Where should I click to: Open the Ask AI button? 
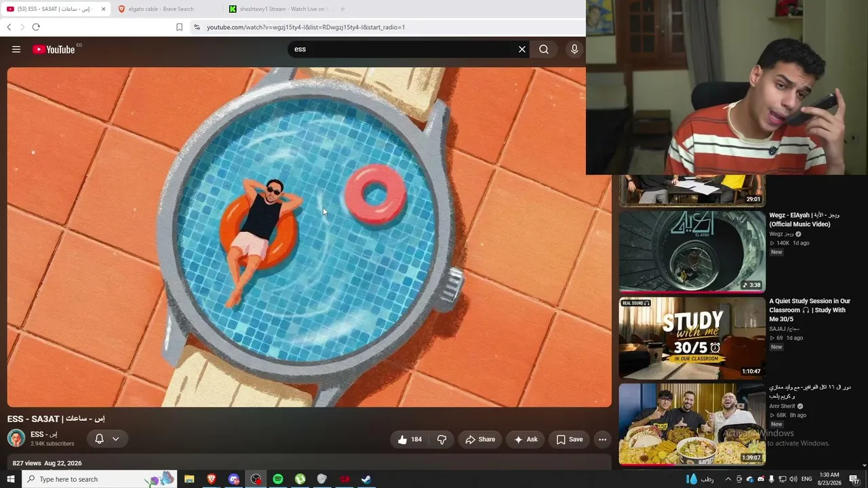(526, 439)
